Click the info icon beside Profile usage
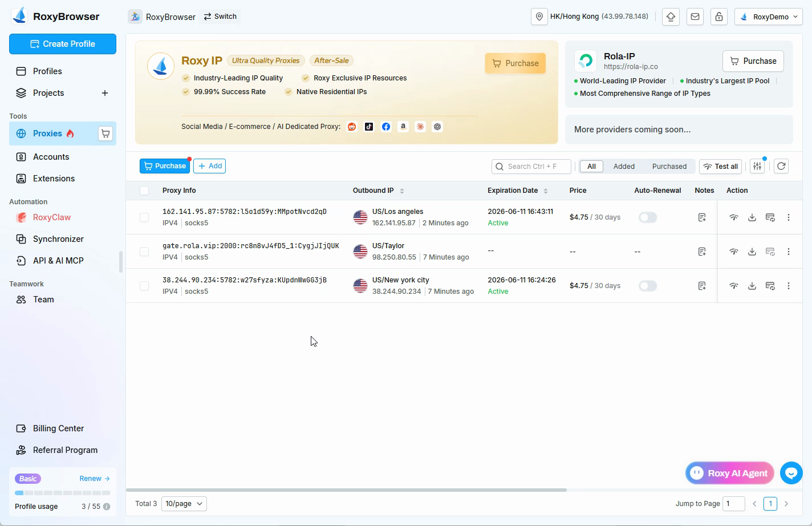Screen dimensions: 812x526 tap(107, 507)
